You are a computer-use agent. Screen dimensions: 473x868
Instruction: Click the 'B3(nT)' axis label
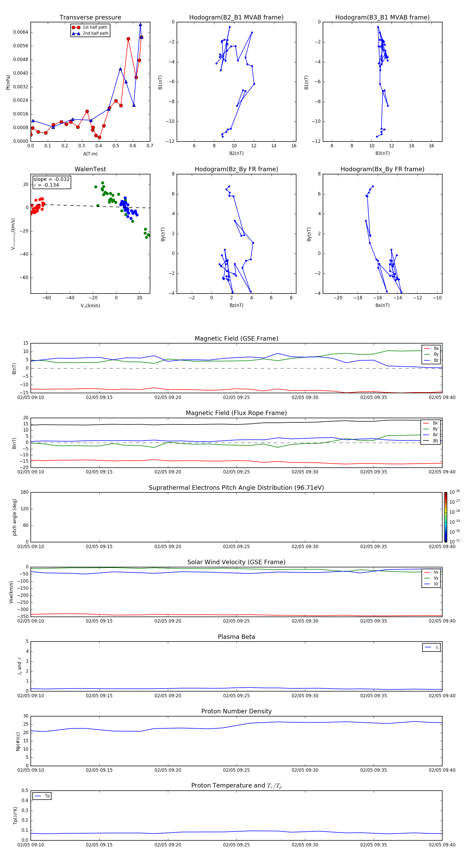pos(382,153)
